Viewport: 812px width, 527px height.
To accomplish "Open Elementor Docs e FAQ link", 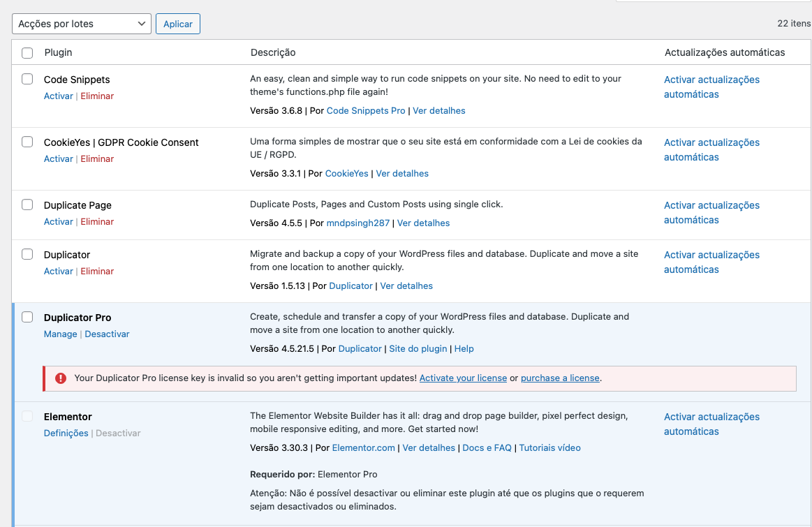I will 487,448.
